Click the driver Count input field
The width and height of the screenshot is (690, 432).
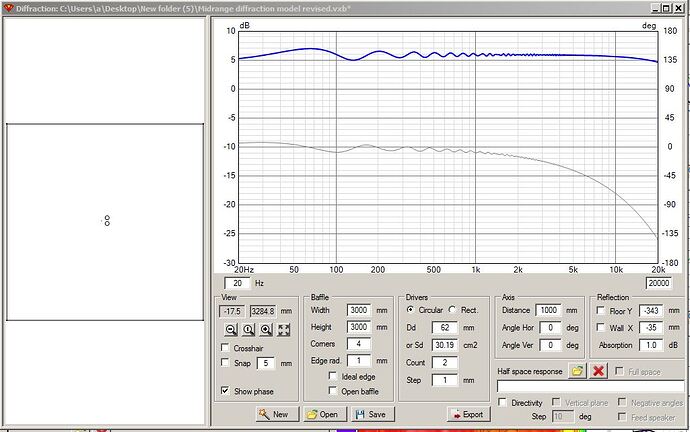coord(445,362)
